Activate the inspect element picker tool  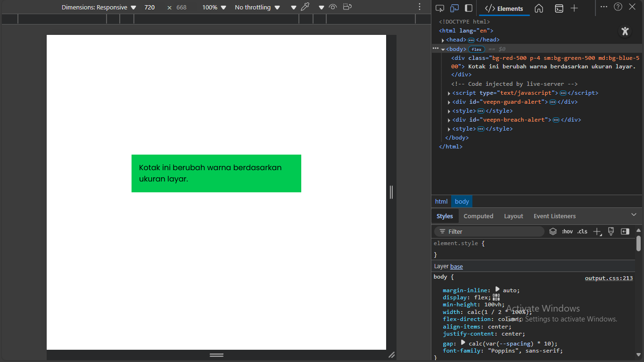point(440,8)
